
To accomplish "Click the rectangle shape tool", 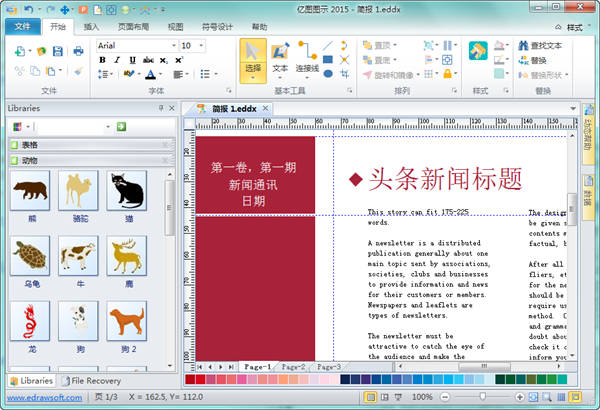I will click(x=328, y=59).
